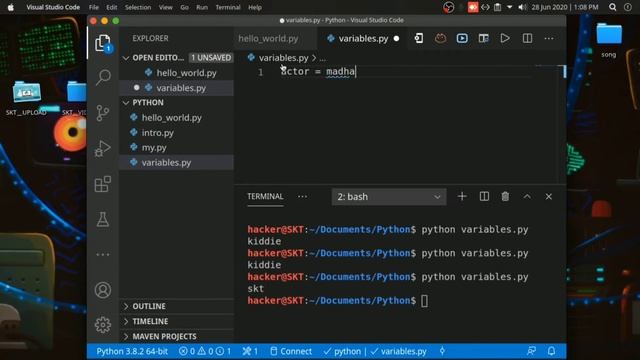Close the terminal panel
The image size is (640, 360).
click(x=549, y=197)
